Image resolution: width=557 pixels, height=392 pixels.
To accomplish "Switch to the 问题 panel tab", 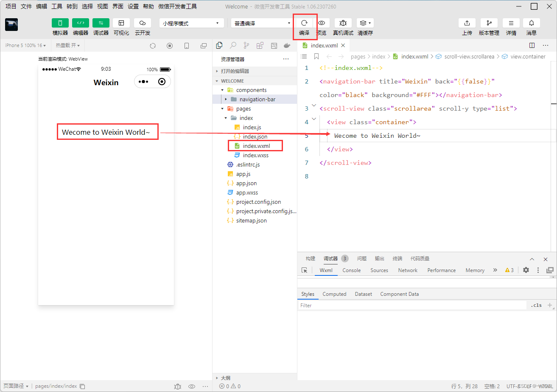I will (x=362, y=259).
